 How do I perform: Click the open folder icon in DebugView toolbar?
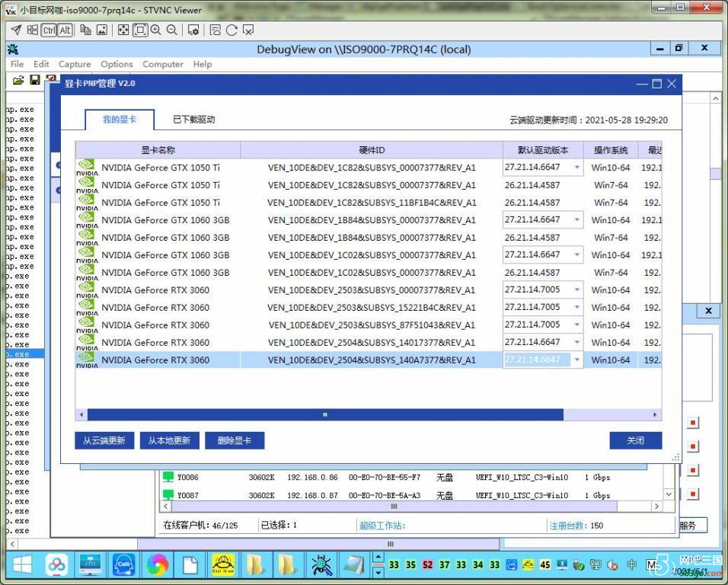coord(18,80)
